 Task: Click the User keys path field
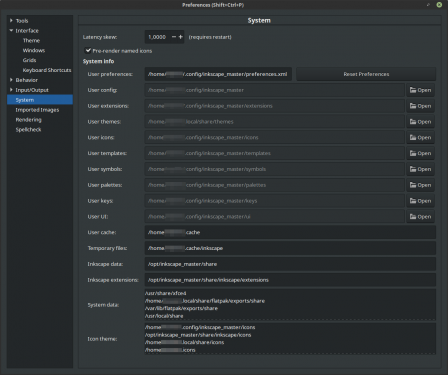275,201
